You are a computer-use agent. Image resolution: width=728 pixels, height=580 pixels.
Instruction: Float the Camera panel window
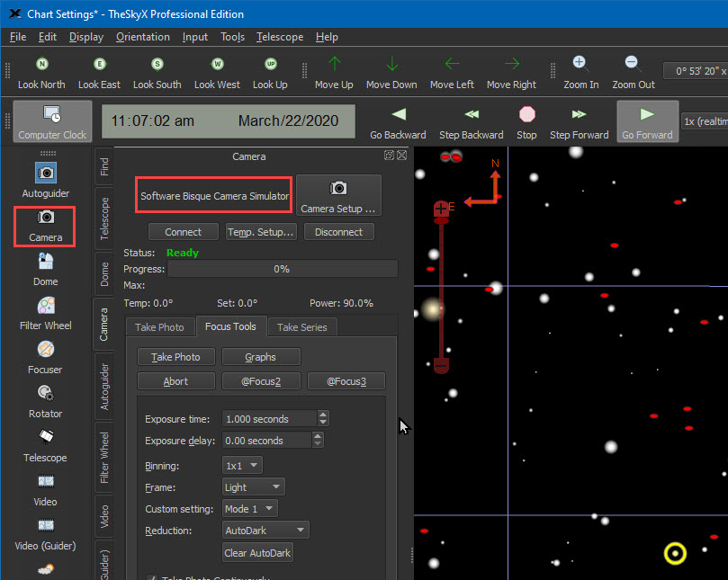[389, 156]
